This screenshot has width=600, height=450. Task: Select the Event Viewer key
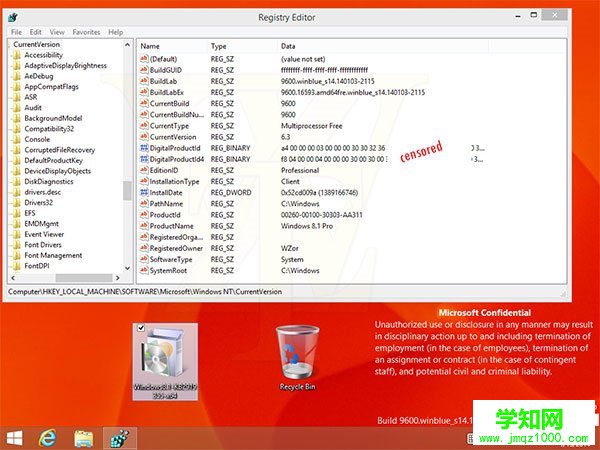(44, 234)
